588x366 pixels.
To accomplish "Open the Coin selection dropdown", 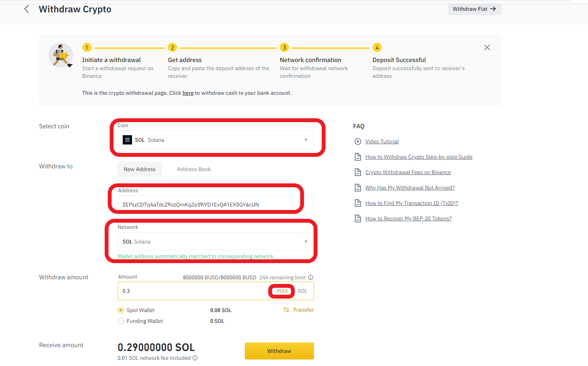I will 215,140.
